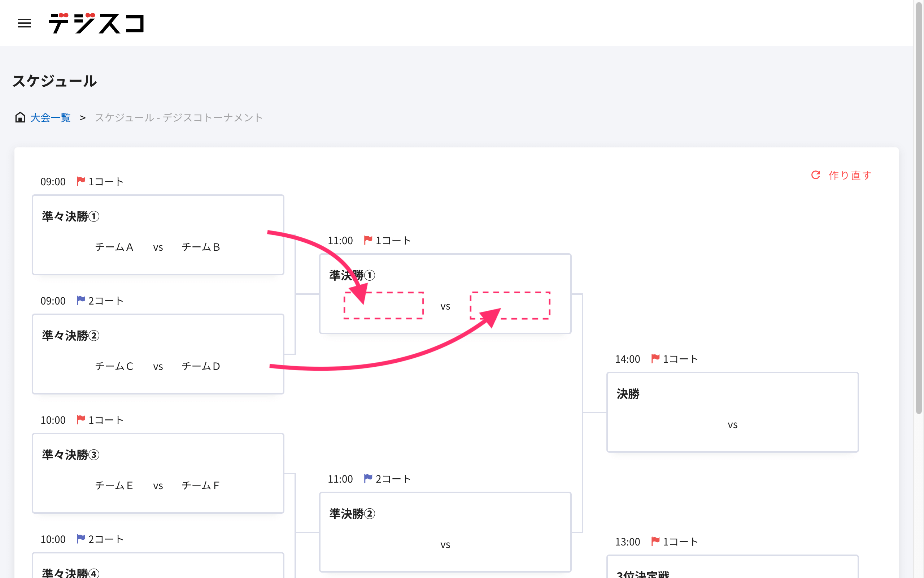The height and width of the screenshot is (578, 924).
Task: Open the 準々決勝② match card
Action: click(x=158, y=354)
